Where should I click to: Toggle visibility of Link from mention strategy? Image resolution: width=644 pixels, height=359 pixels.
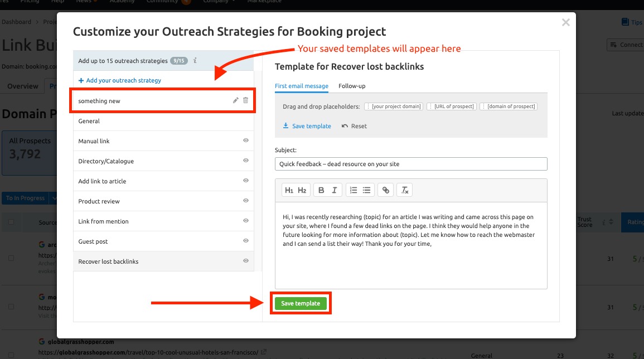(245, 221)
